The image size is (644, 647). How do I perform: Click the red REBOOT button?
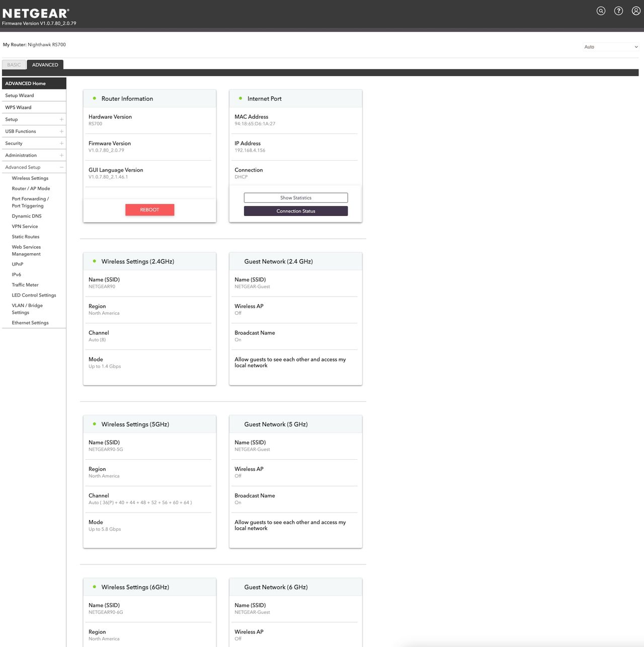[x=149, y=210]
